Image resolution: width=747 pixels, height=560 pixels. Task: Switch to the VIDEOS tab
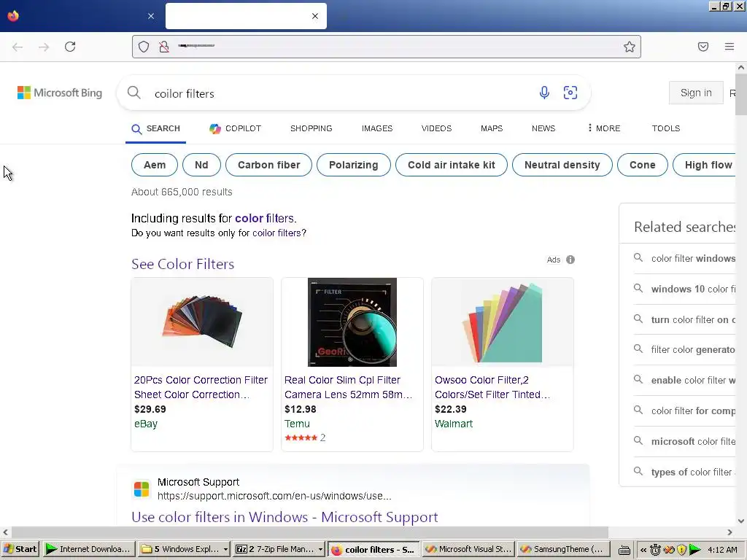pos(436,128)
